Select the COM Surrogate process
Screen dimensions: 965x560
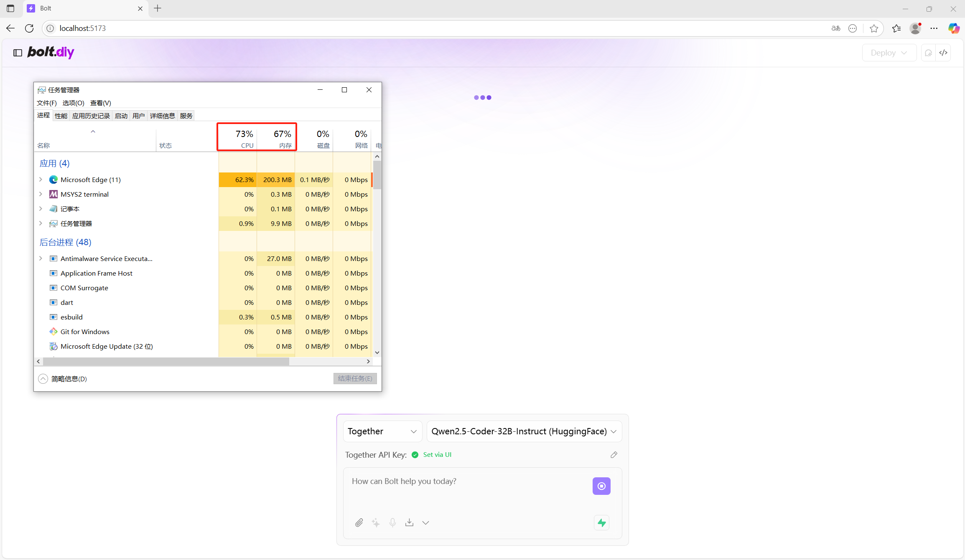coord(203,288)
